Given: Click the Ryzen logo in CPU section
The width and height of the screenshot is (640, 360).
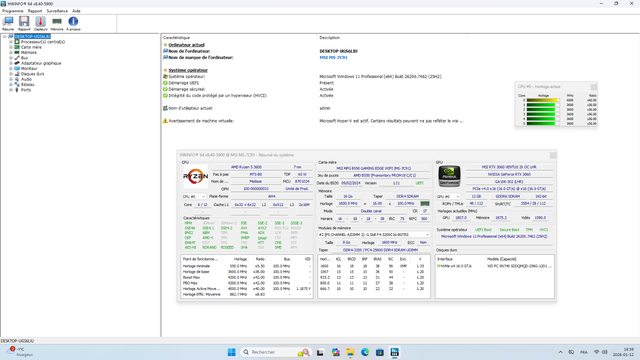Looking at the screenshot, I should 195,176.
